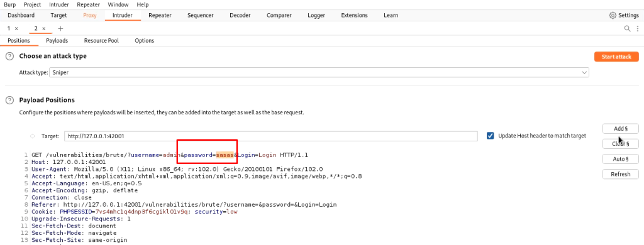
Task: Switch to the Decoder tab
Action: click(x=240, y=15)
